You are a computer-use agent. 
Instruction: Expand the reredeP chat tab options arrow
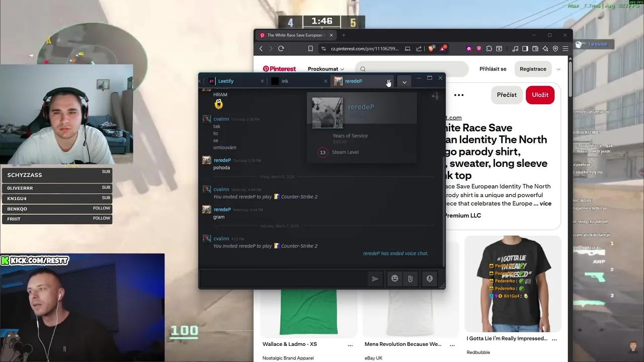click(388, 80)
